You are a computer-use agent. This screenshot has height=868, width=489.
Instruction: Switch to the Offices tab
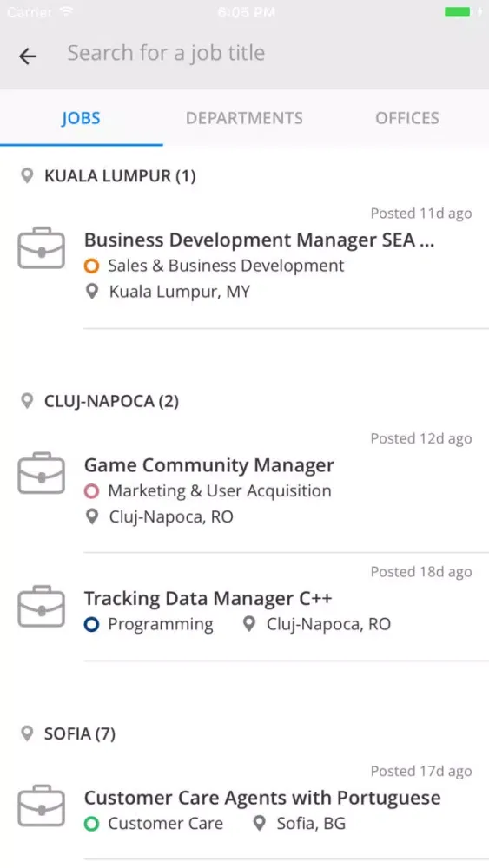[407, 118]
